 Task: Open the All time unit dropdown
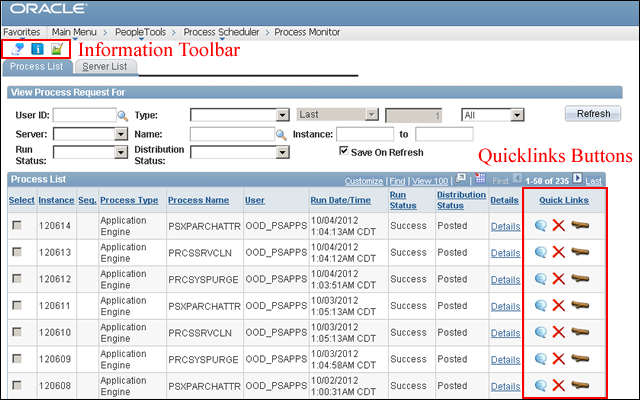pos(493,115)
